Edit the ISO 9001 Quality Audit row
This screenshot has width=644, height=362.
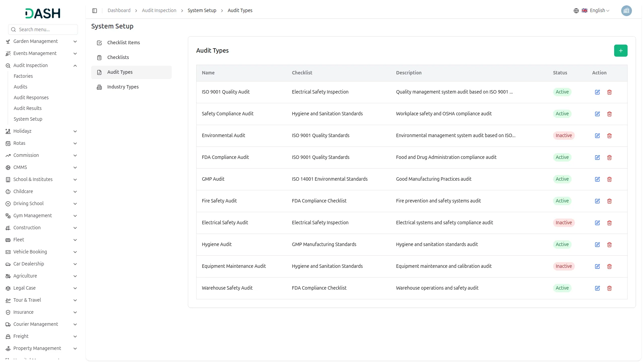(597, 92)
